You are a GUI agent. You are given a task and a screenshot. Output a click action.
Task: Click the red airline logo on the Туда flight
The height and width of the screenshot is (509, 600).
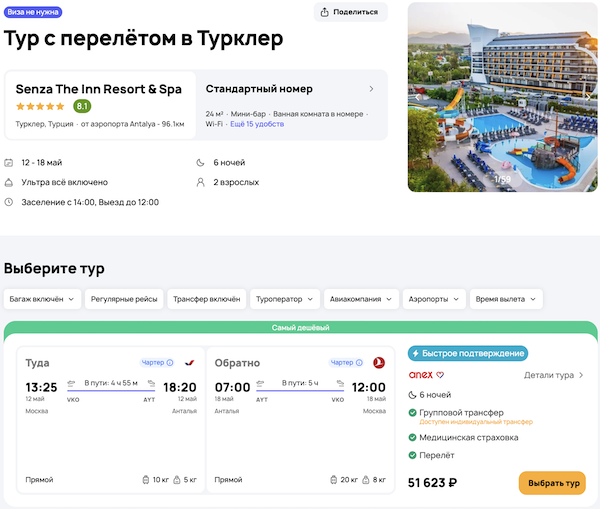coord(190,362)
